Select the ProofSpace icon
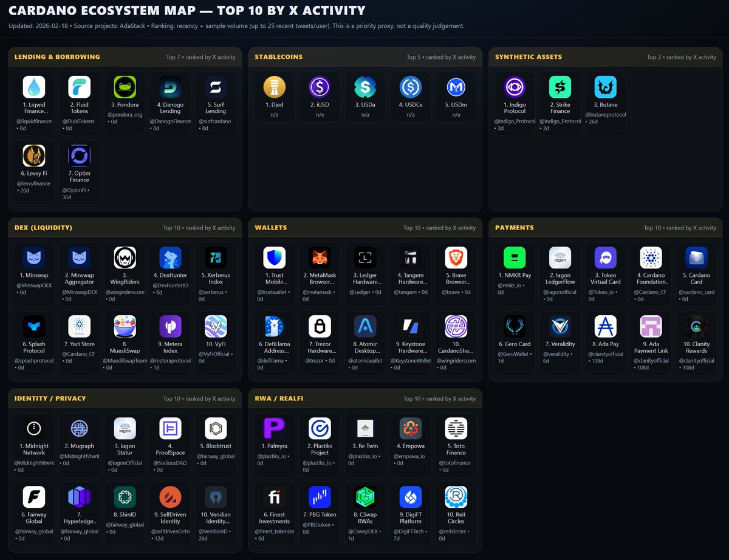This screenshot has width=729, height=560. click(x=170, y=429)
